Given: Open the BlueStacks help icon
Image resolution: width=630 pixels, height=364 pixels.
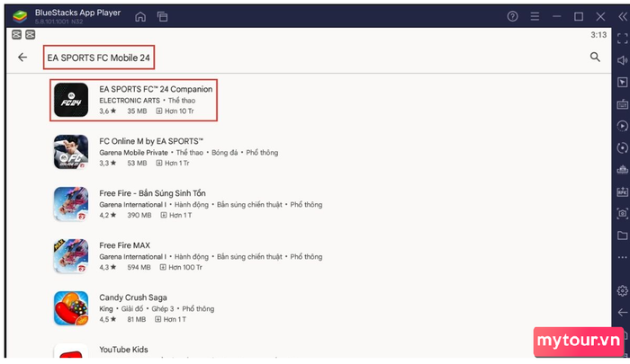Looking at the screenshot, I should 512,16.
